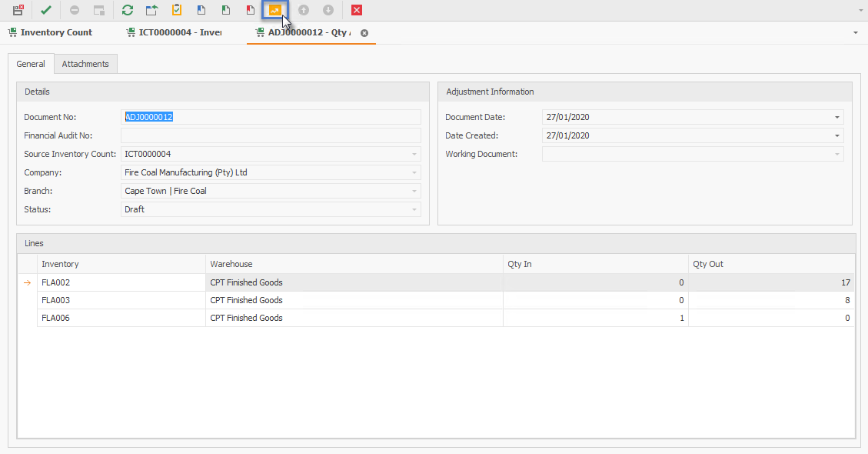This screenshot has height=454, width=868.
Task: Open the Document Date dropdown
Action: click(x=836, y=117)
